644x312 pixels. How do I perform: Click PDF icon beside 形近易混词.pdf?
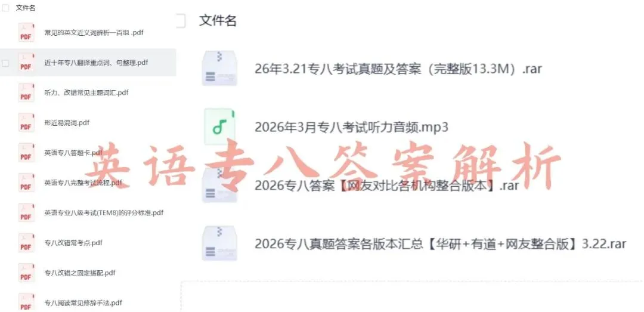pos(26,122)
